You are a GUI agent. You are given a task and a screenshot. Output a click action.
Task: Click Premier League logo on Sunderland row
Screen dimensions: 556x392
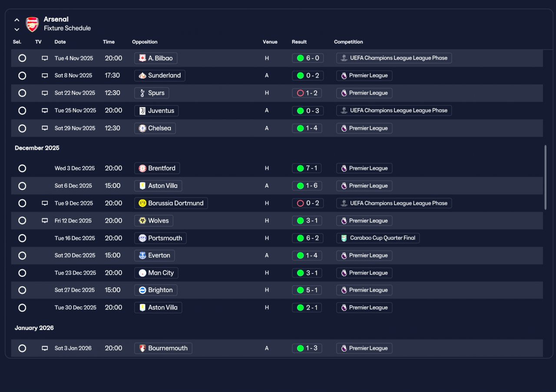(344, 76)
